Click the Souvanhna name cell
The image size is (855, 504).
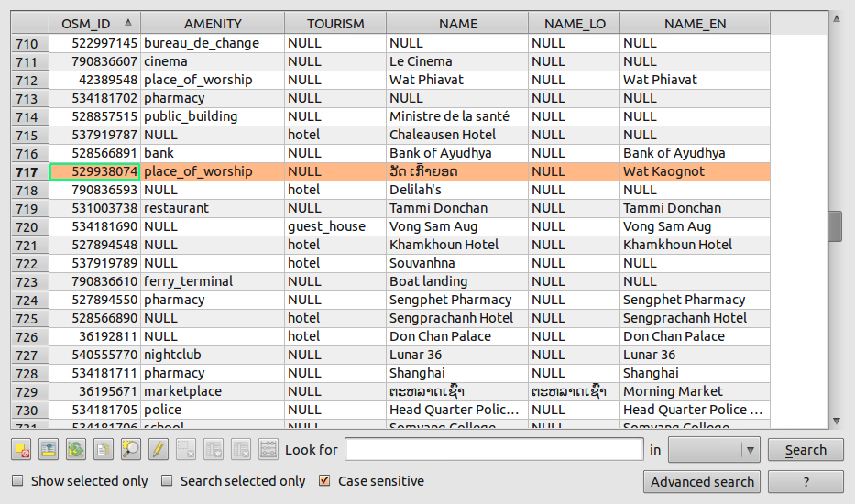[x=457, y=264]
